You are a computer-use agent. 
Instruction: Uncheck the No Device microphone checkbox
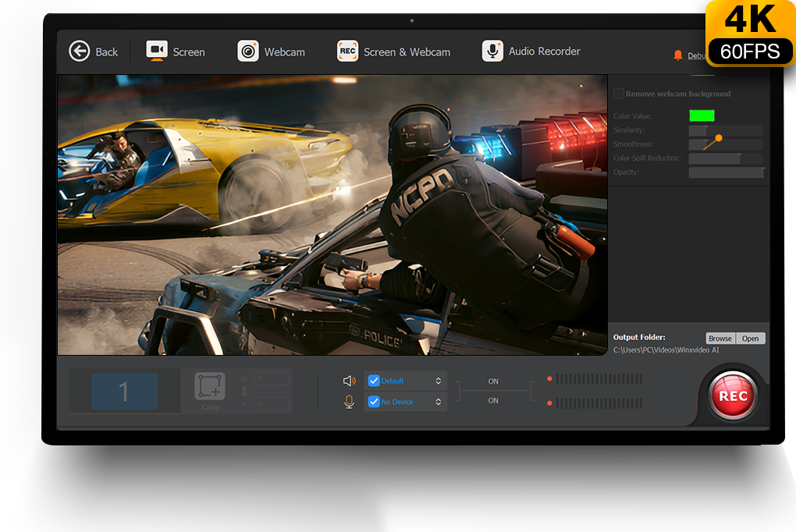374,402
